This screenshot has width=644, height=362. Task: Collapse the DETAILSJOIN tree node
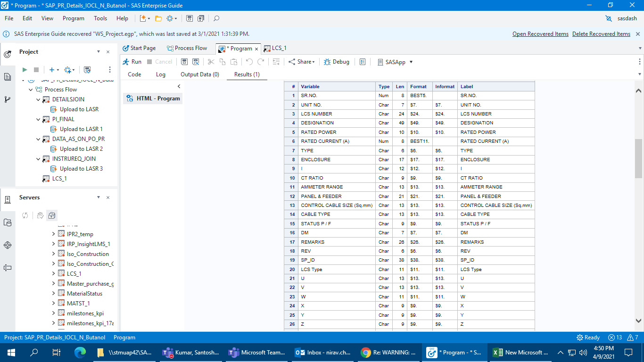(x=39, y=99)
